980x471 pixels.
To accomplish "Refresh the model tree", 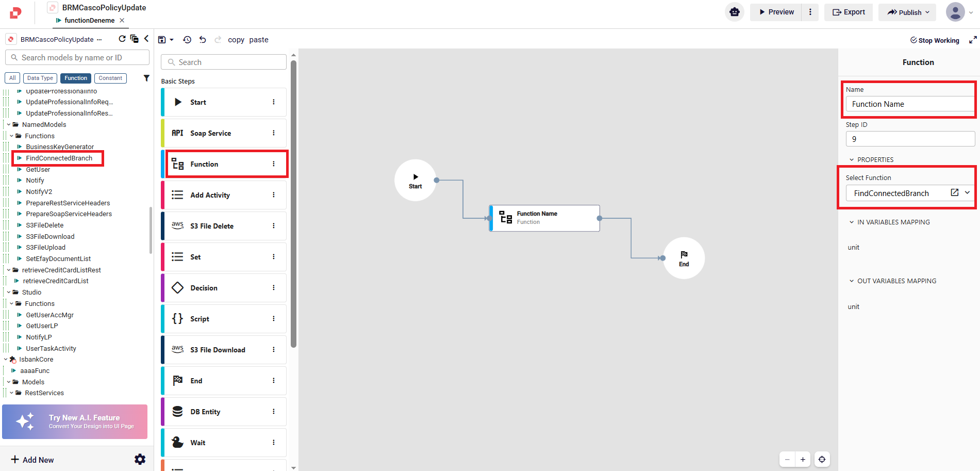I will [122, 39].
